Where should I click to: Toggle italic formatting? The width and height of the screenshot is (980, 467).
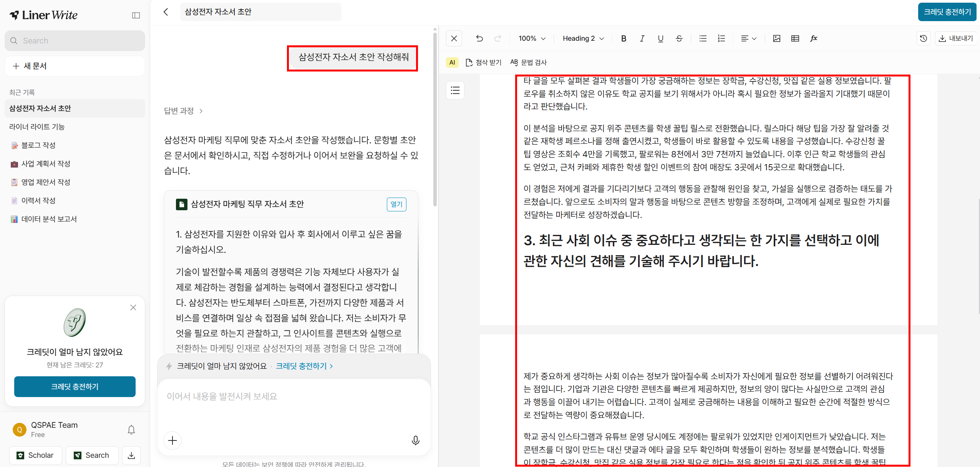[x=642, y=38]
